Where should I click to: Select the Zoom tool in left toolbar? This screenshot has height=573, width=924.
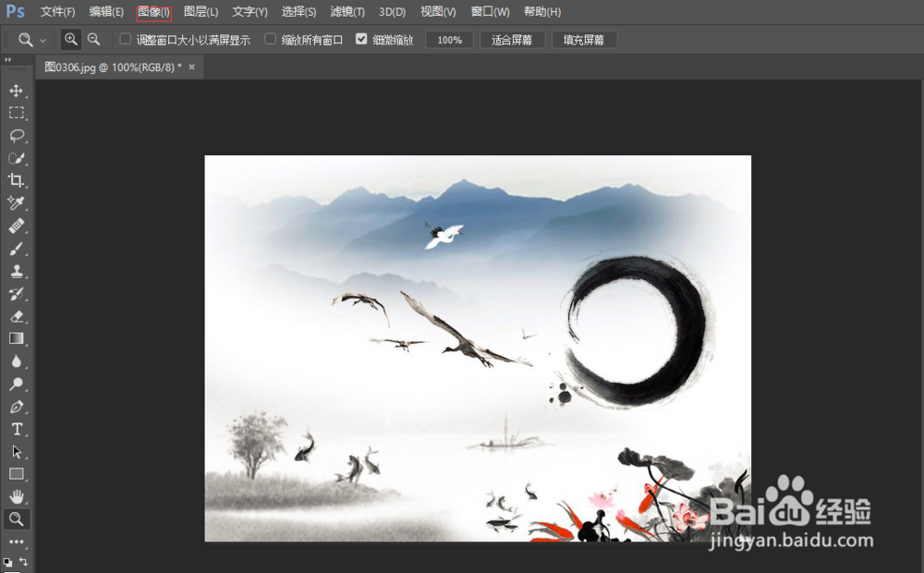tap(17, 519)
